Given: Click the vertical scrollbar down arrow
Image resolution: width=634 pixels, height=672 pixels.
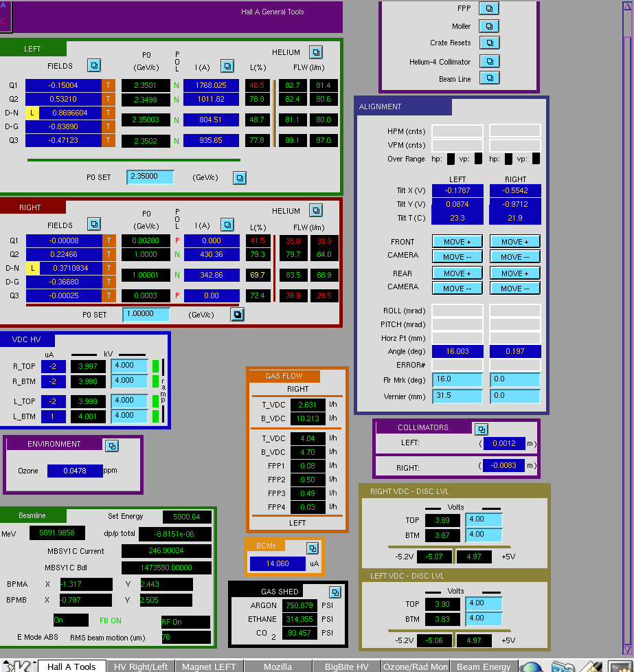Looking at the screenshot, I should tap(628, 649).
